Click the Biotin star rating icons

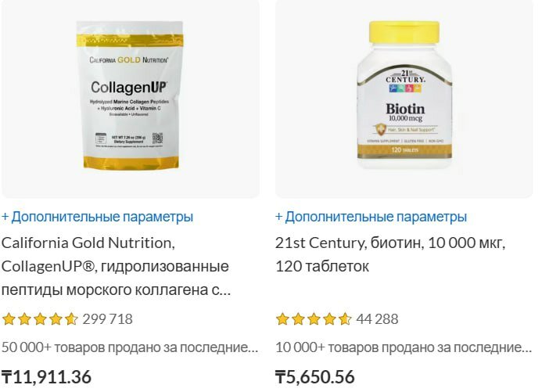314,319
